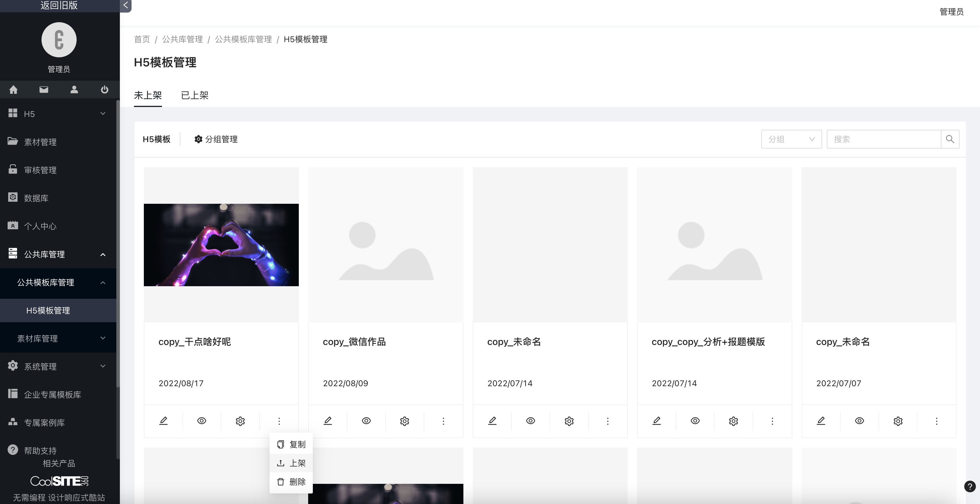Edit the copy_干点啥好呢 template
The width and height of the screenshot is (980, 504).
tap(163, 421)
